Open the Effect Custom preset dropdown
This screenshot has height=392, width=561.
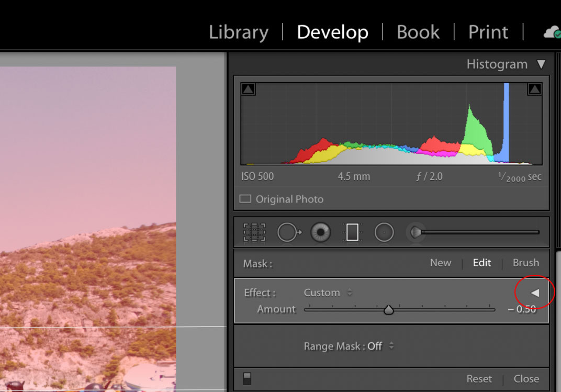point(328,293)
